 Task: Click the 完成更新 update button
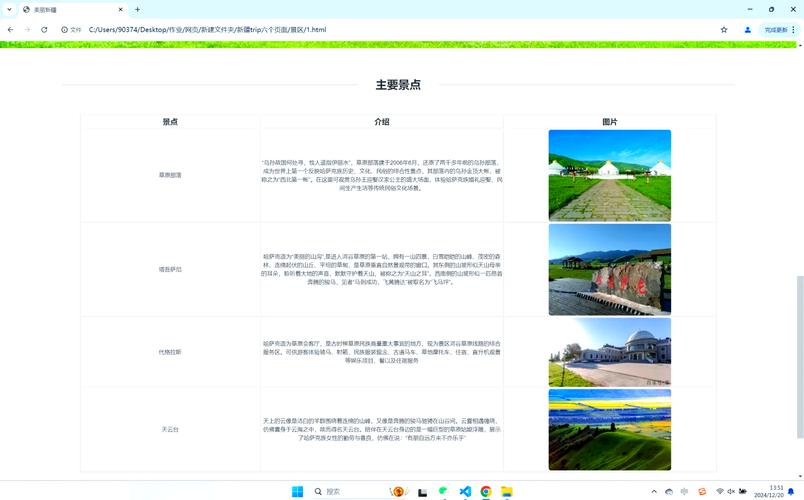pyautogui.click(x=775, y=30)
